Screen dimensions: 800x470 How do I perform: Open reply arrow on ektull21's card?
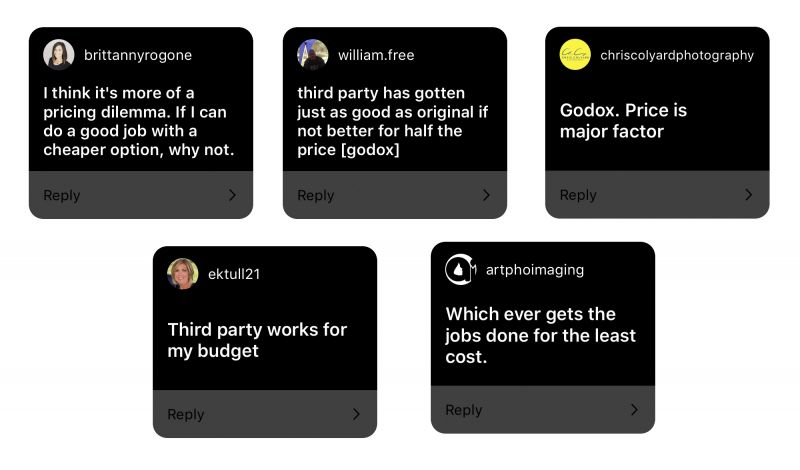(356, 414)
